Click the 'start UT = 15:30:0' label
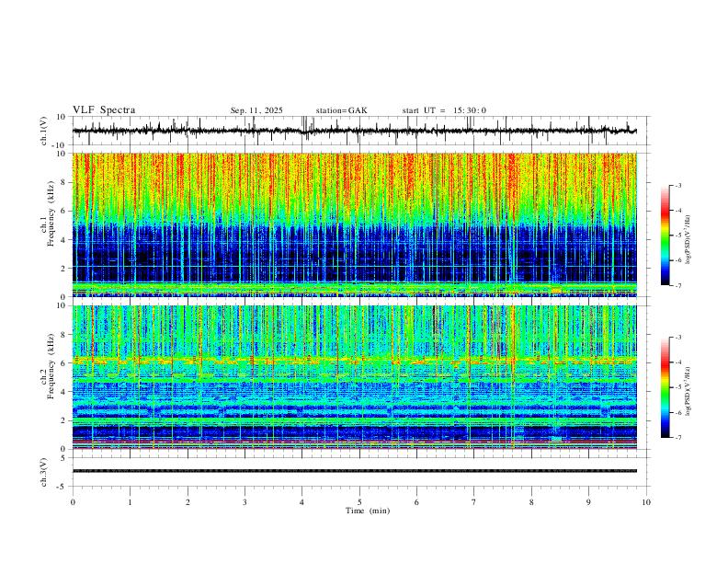Image resolution: width=728 pixels, height=563 pixels. coord(444,110)
